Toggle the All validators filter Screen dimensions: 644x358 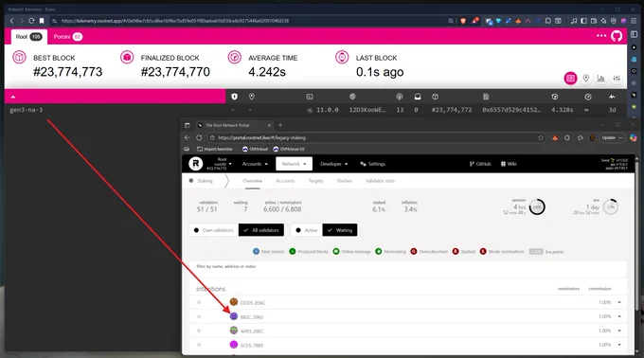click(261, 230)
